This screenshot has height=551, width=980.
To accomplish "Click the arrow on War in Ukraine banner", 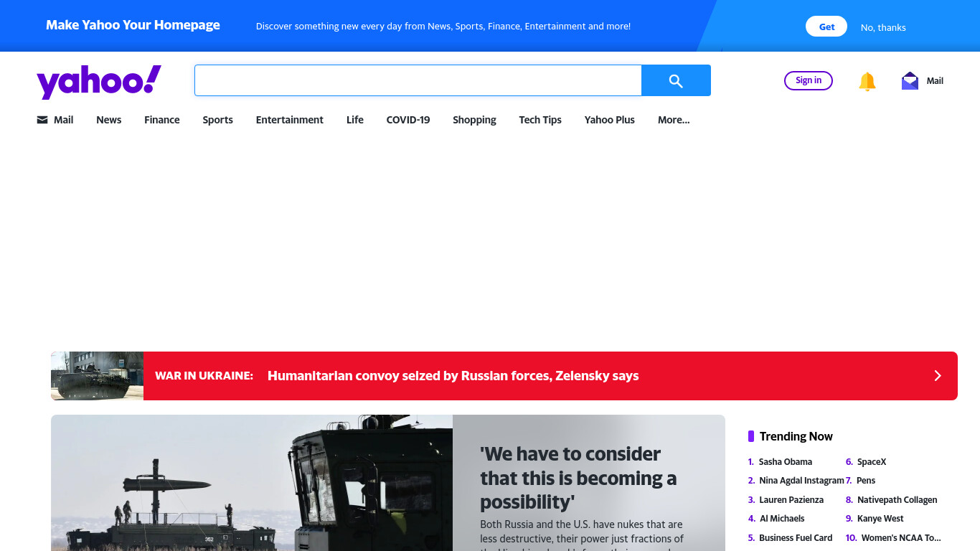I will pyautogui.click(x=937, y=376).
